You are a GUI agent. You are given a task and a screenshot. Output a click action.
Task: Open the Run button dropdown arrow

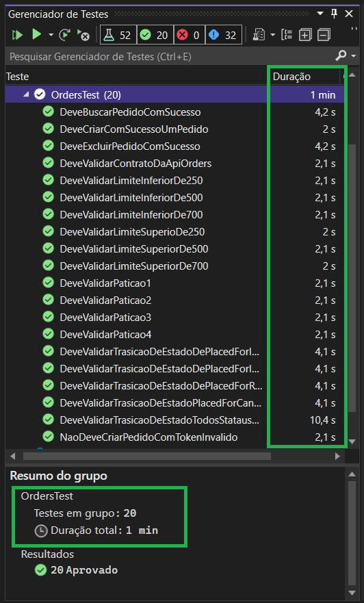[x=51, y=35]
